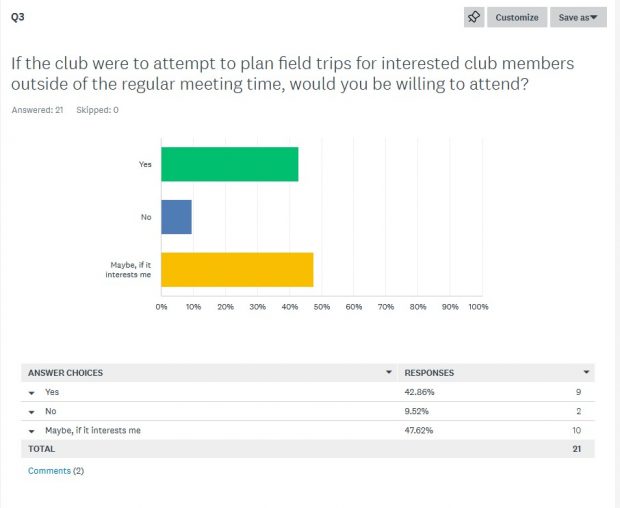Click the pin icon next to Customize
Screen dimensions: 620x508
[475, 17]
